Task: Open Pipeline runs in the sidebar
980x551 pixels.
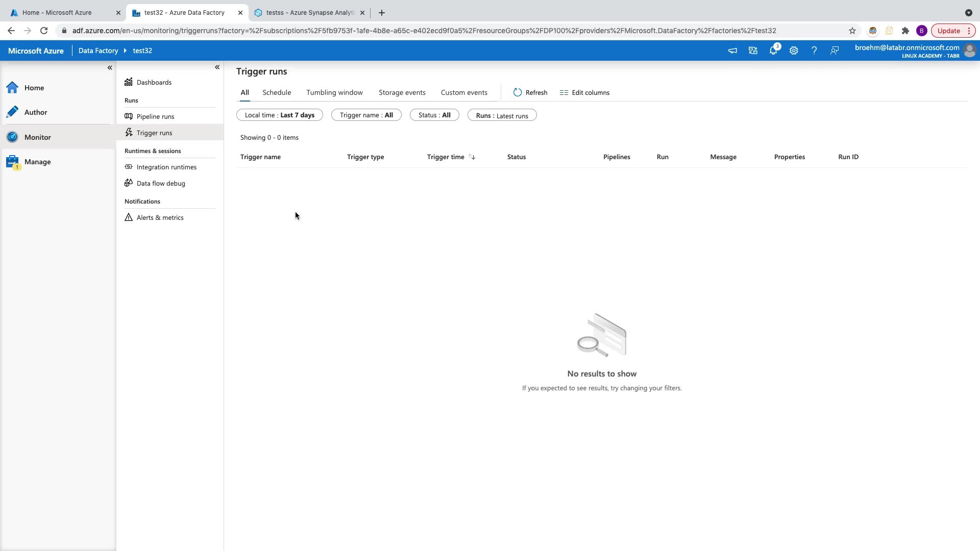Action: tap(155, 116)
